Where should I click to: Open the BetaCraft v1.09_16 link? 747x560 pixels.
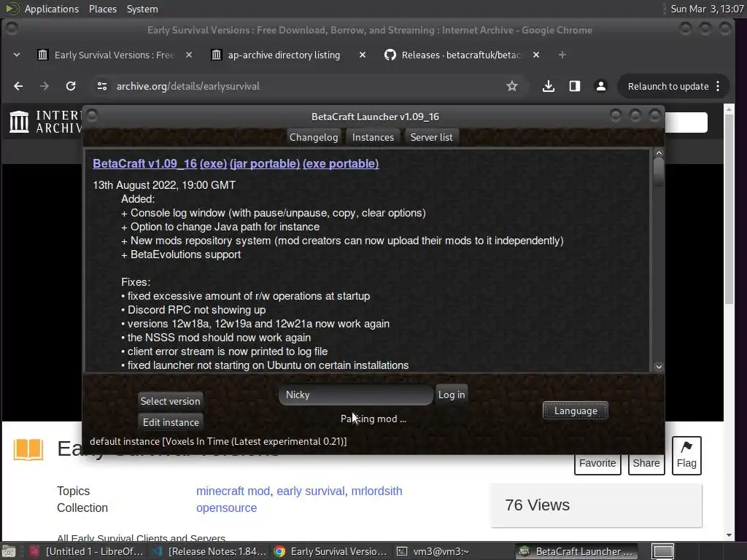(x=145, y=163)
